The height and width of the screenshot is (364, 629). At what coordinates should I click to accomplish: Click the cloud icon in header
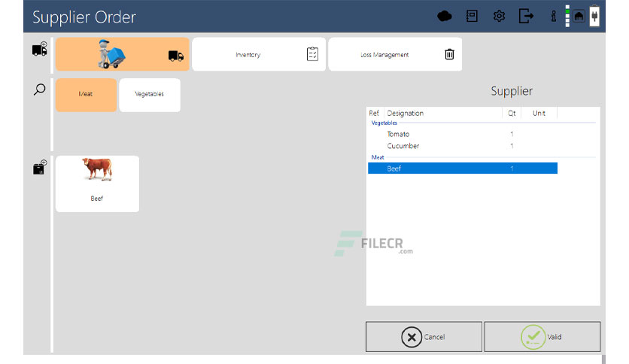coord(444,17)
